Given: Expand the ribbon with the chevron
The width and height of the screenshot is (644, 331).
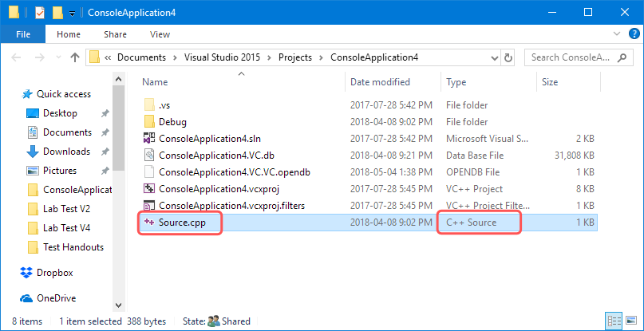Looking at the screenshot, I should pyautogui.click(x=617, y=34).
